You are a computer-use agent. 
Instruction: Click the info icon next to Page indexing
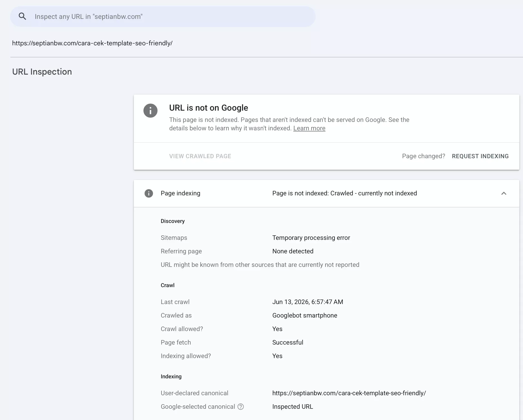pos(149,193)
